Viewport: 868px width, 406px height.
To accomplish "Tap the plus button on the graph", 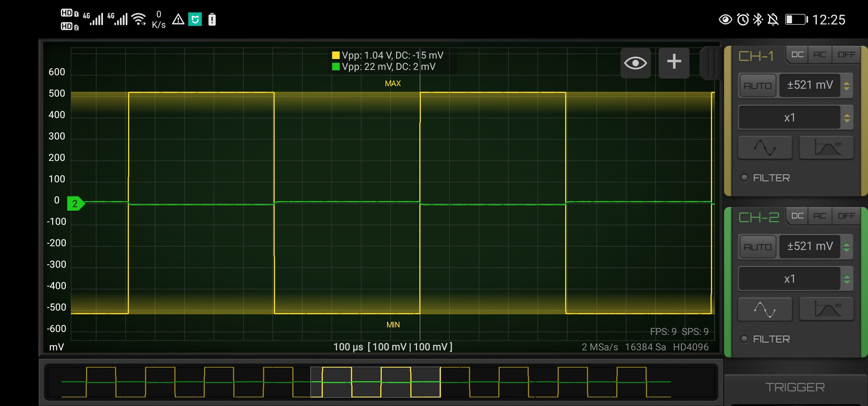I will tap(674, 63).
